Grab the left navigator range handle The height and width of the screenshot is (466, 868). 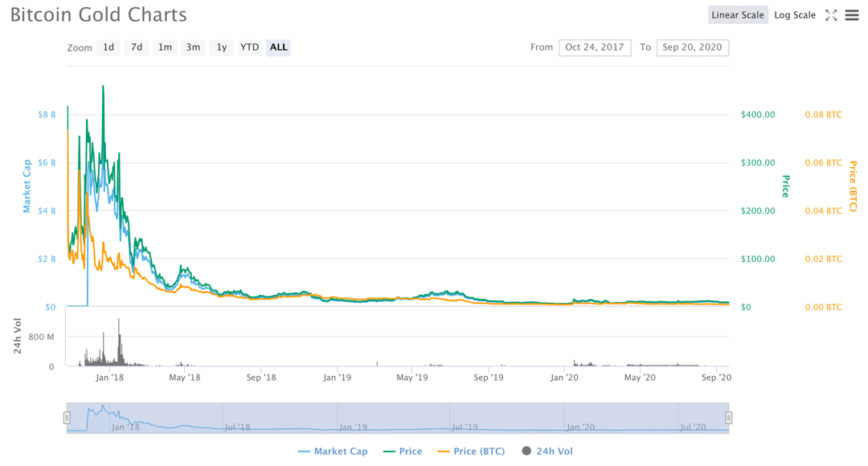(67, 418)
